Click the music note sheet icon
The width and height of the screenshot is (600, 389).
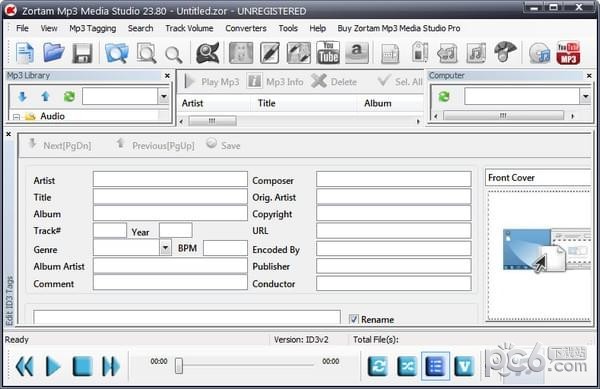pos(476,53)
